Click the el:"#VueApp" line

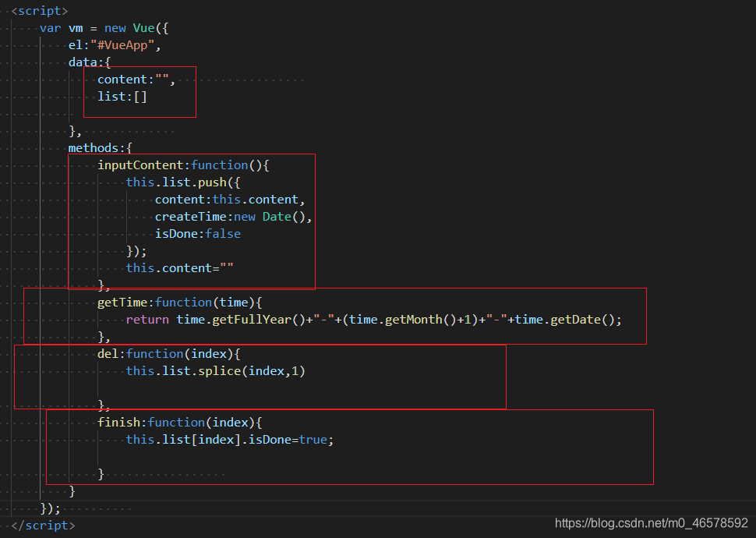coord(115,45)
